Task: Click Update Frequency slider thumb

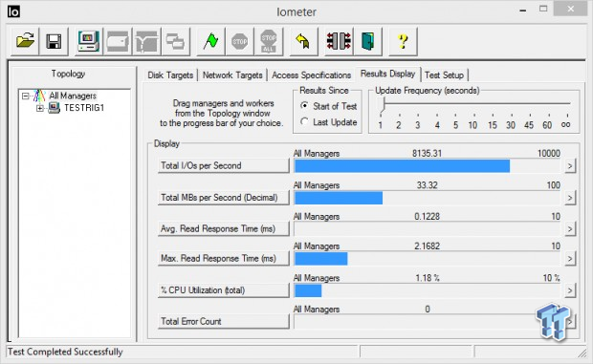Action: tap(383, 104)
